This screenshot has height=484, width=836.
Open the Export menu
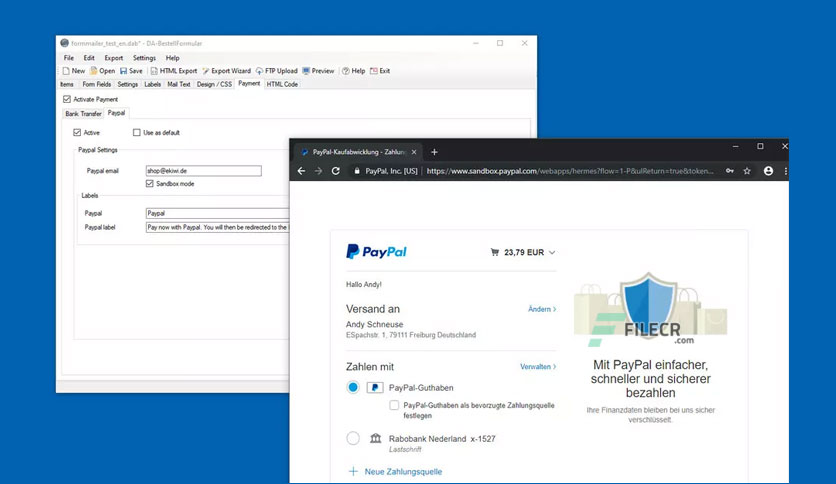(x=114, y=58)
